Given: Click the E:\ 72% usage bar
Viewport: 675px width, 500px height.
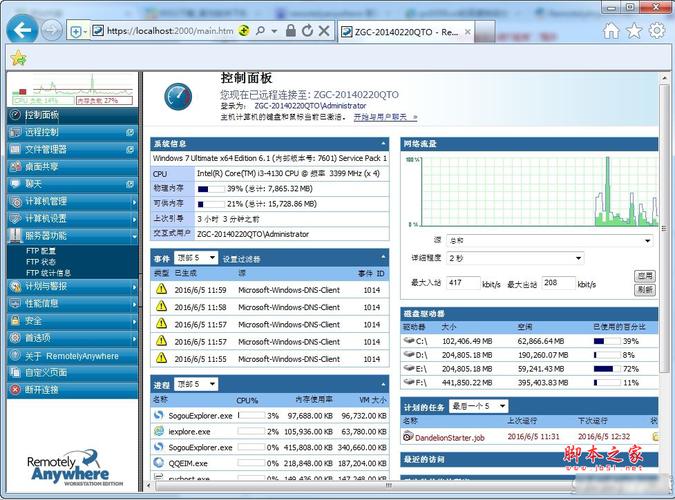Looking at the screenshot, I should coord(607,369).
